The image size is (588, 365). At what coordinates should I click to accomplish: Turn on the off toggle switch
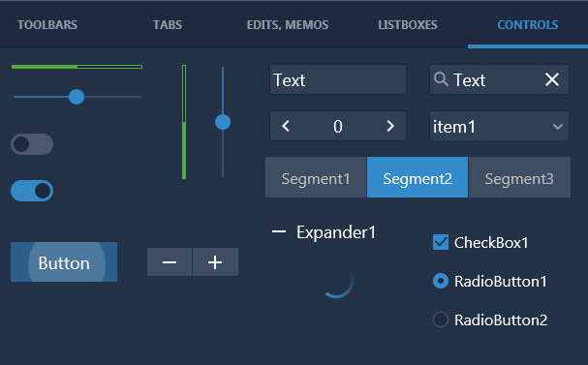(x=32, y=144)
